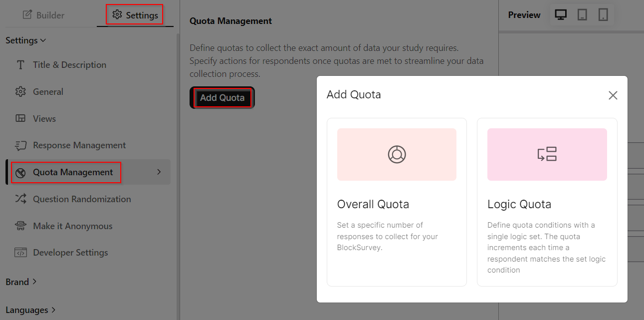
Task: Select the Question Randomization shuffle icon
Action: click(20, 199)
